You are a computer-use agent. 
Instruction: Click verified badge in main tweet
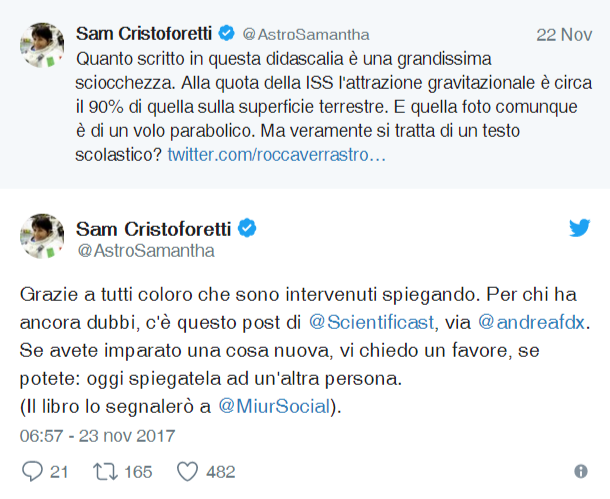(x=247, y=228)
